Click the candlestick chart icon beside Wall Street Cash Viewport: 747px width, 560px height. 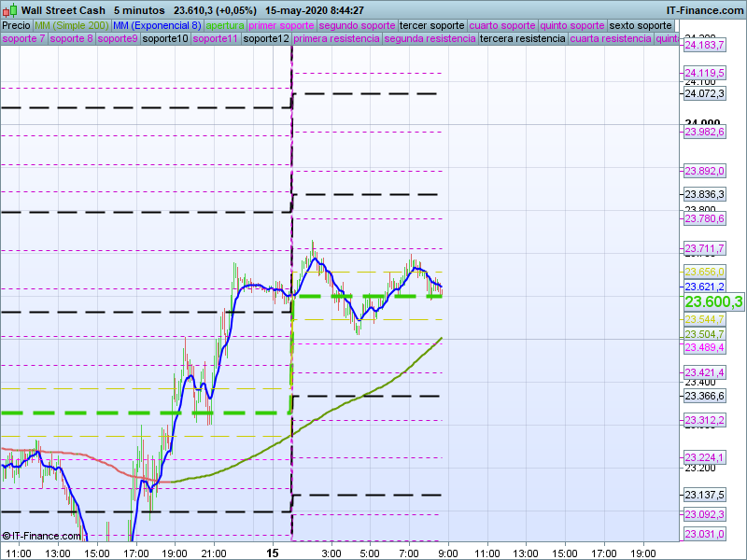pos(10,10)
